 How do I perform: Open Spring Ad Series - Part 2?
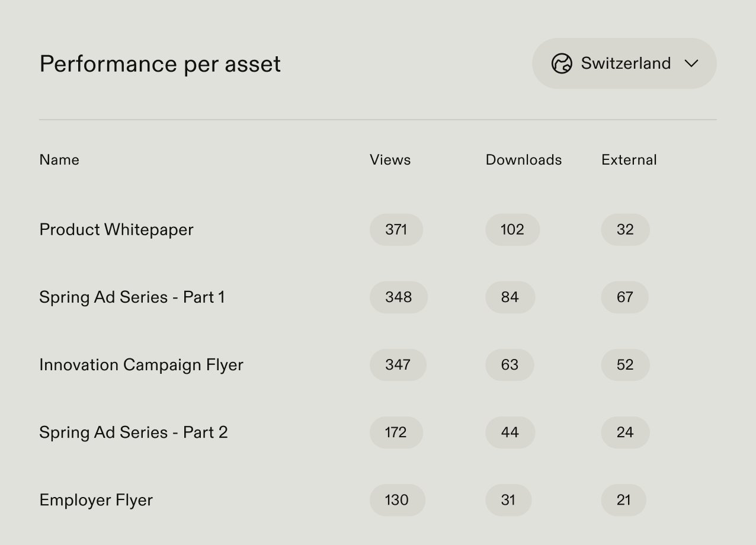(133, 432)
